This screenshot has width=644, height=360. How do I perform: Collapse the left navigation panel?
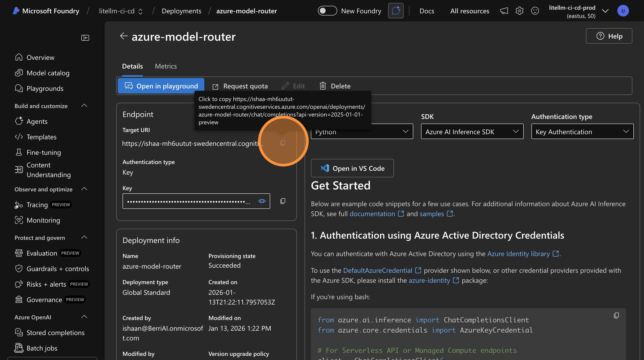coord(85,38)
